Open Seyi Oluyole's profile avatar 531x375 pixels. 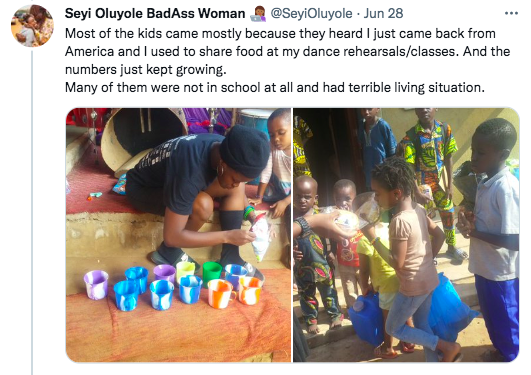(x=32, y=25)
